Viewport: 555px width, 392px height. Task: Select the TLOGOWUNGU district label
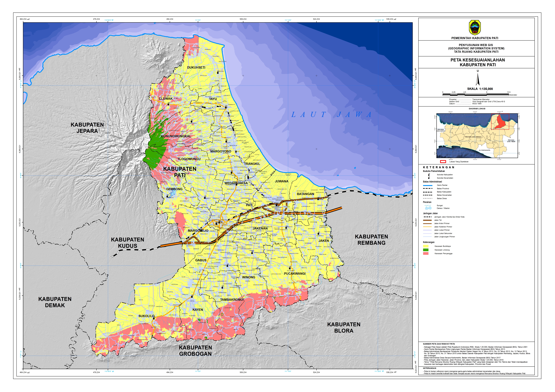point(189,159)
